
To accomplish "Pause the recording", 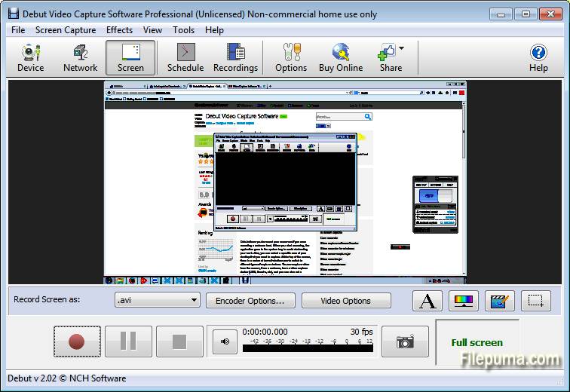I will 128,341.
